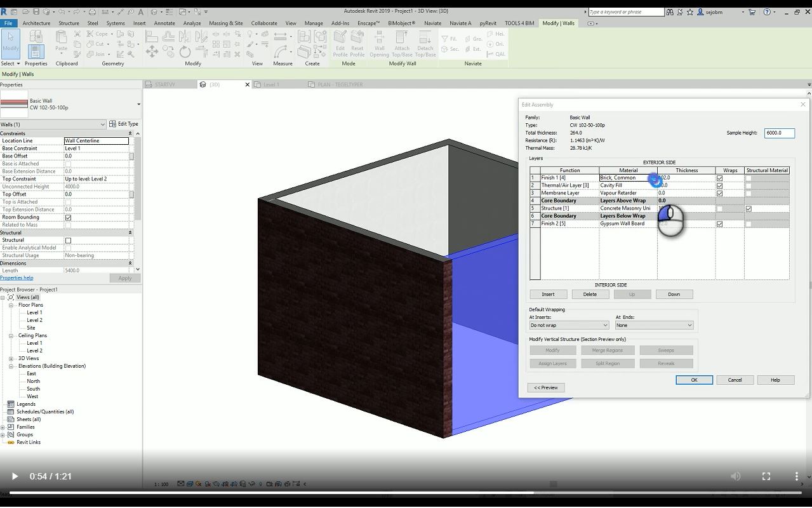Open the Manage ribbon tab

coord(314,23)
